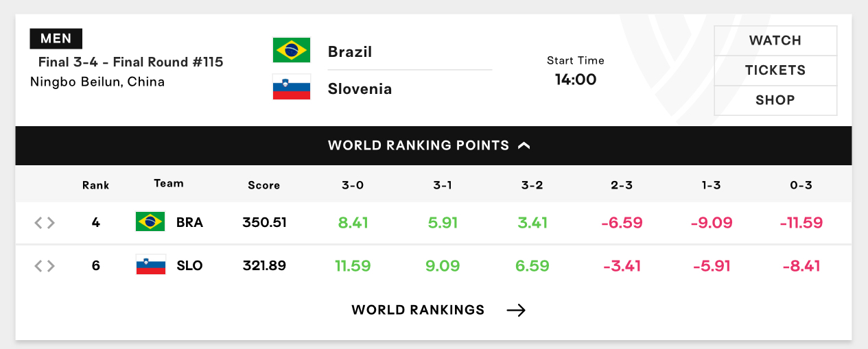Click the arrow icon next to World Rankings
The height and width of the screenshot is (349, 868).
click(x=516, y=310)
